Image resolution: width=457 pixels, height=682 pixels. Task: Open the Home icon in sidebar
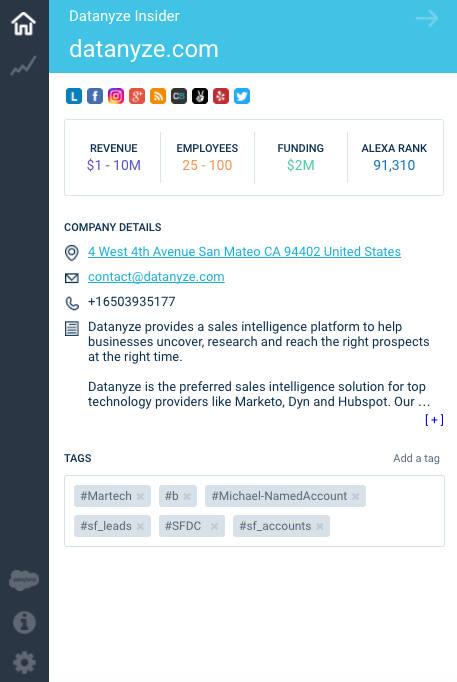point(23,23)
